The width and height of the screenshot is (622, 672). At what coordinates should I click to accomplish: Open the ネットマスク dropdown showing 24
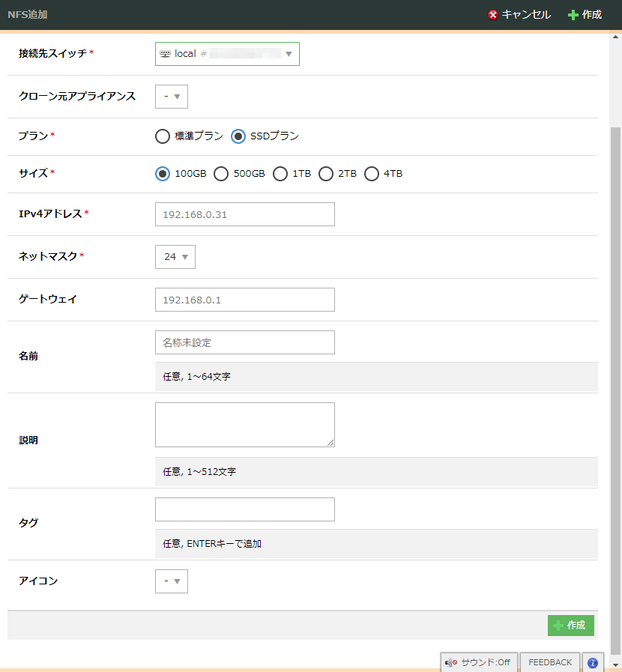coord(175,257)
